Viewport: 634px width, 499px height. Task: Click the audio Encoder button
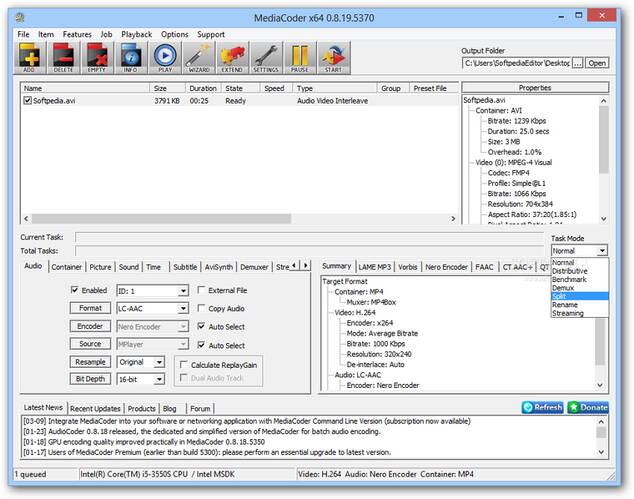[90, 326]
